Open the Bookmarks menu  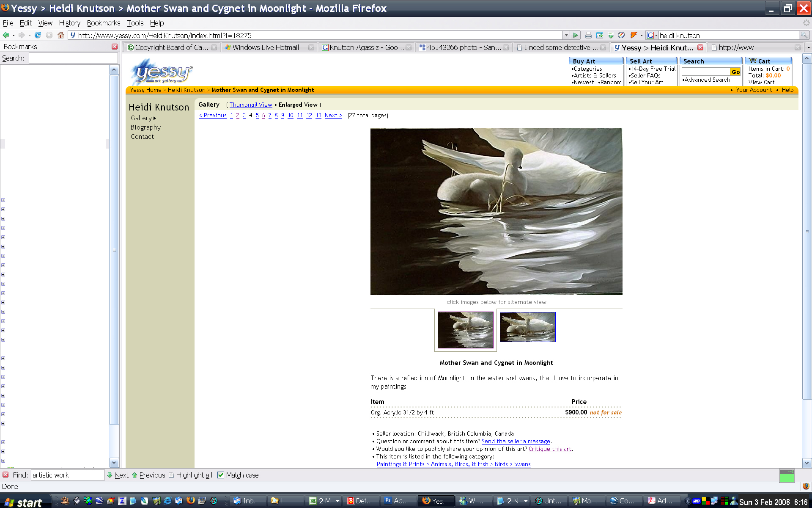click(x=104, y=23)
